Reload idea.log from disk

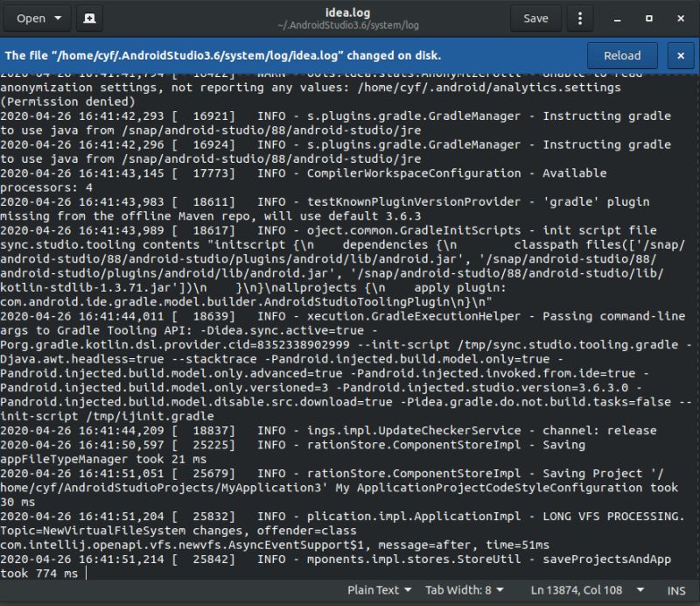click(x=622, y=55)
